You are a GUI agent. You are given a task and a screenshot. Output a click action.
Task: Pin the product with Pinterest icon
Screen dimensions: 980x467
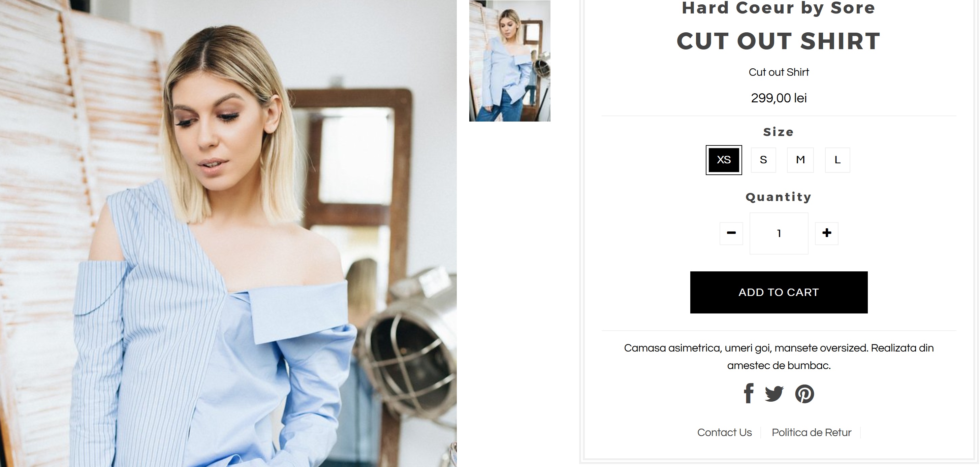pyautogui.click(x=804, y=394)
